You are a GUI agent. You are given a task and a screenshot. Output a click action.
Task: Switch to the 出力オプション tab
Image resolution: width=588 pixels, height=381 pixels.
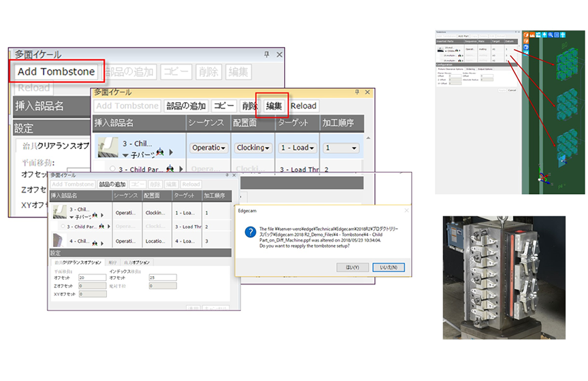click(138, 262)
